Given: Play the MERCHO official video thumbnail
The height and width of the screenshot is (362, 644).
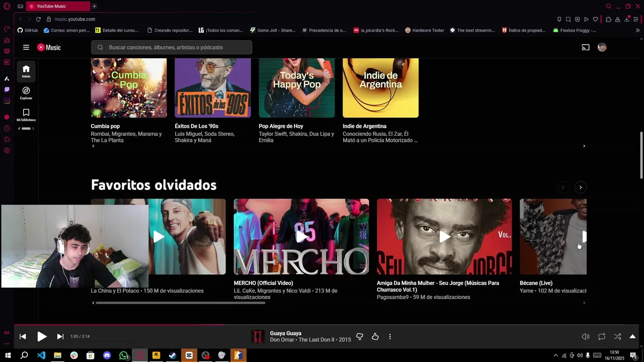Looking at the screenshot, I should (301, 236).
